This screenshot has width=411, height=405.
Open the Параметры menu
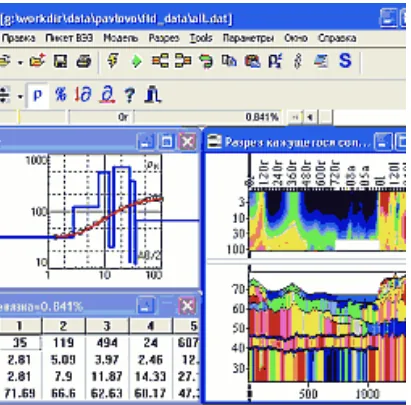tap(248, 38)
